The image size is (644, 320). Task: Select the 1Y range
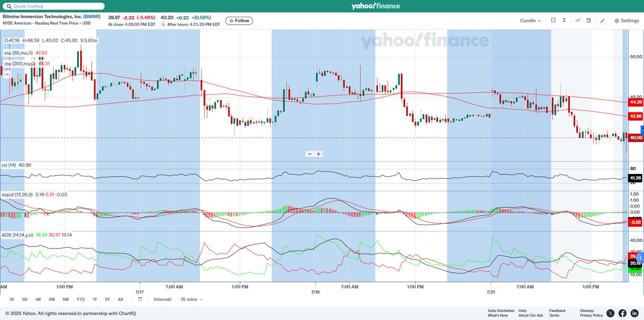click(x=94, y=299)
